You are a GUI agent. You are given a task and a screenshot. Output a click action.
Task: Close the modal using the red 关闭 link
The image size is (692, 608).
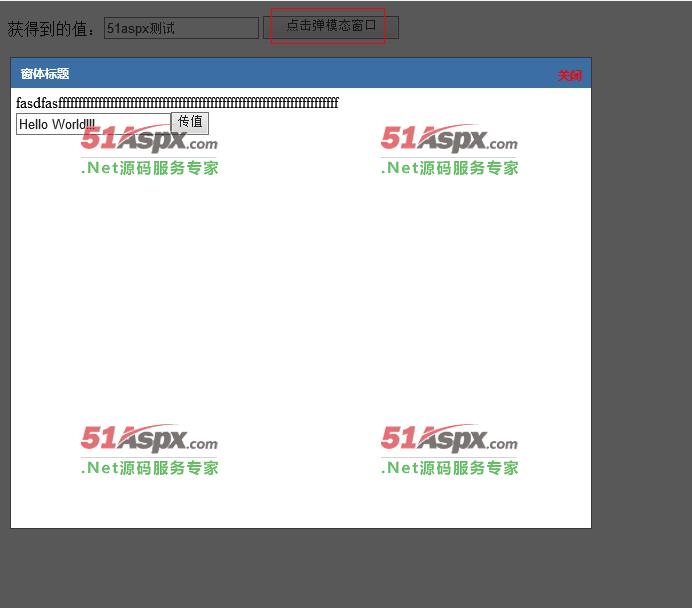click(x=569, y=75)
